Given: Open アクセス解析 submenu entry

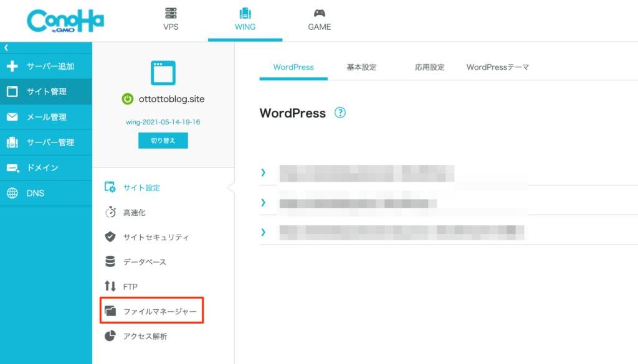Looking at the screenshot, I should [x=145, y=337].
